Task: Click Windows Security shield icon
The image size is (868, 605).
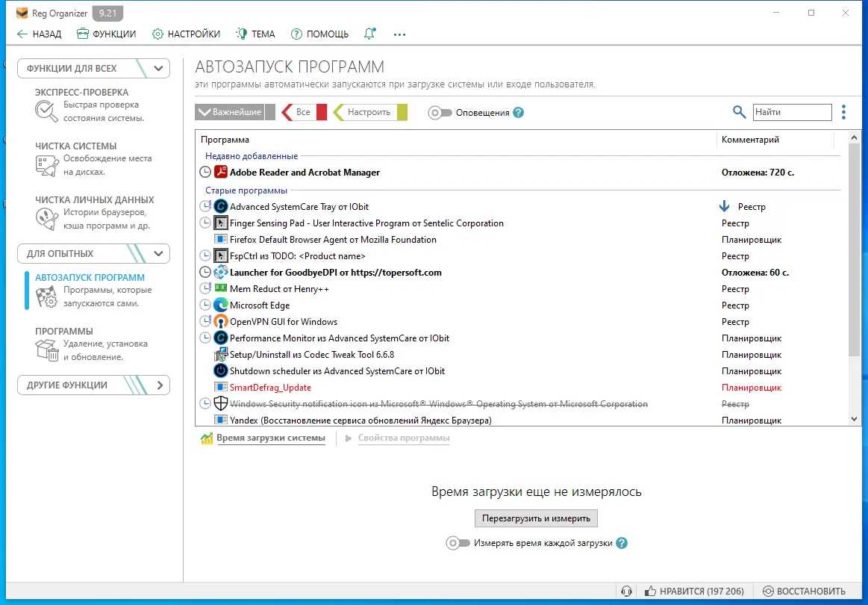Action: pyautogui.click(x=221, y=403)
